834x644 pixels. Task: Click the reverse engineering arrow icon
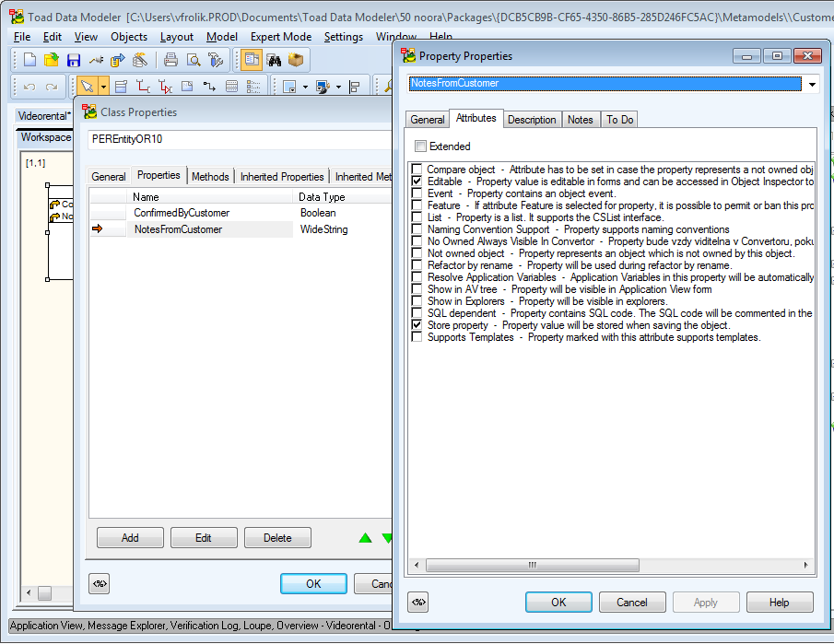118,60
